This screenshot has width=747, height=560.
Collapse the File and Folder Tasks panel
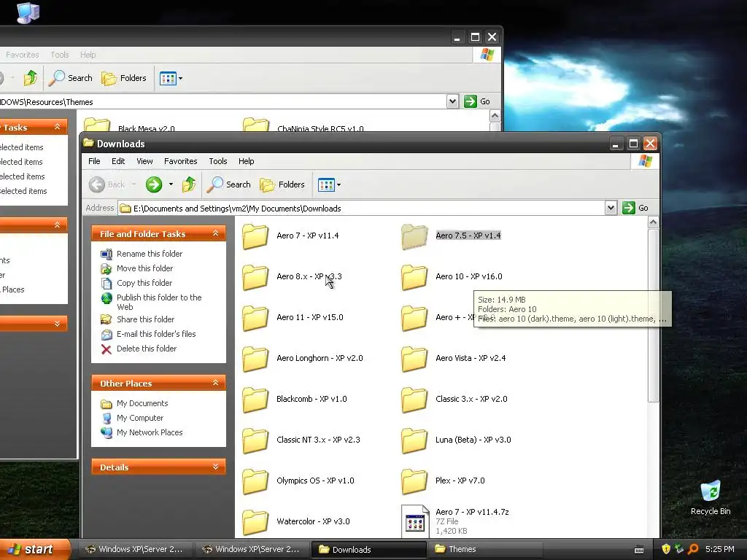215,233
